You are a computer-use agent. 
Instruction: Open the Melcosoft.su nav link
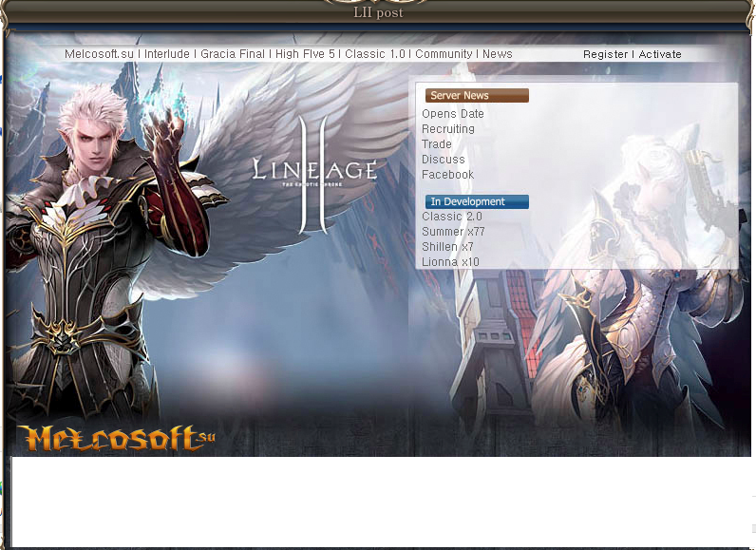[99, 54]
